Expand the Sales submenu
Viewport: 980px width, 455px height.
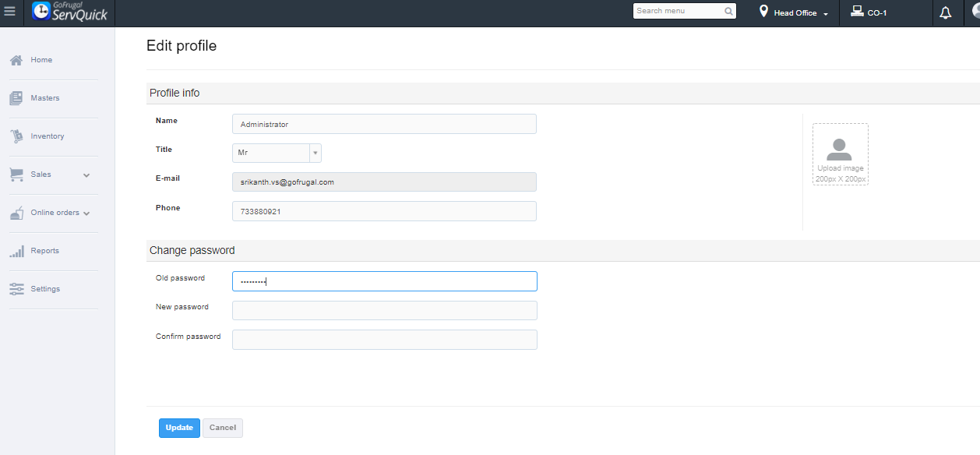tap(86, 175)
